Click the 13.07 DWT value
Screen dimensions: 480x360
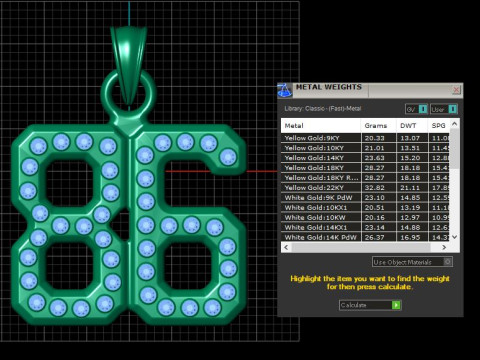[410, 138]
